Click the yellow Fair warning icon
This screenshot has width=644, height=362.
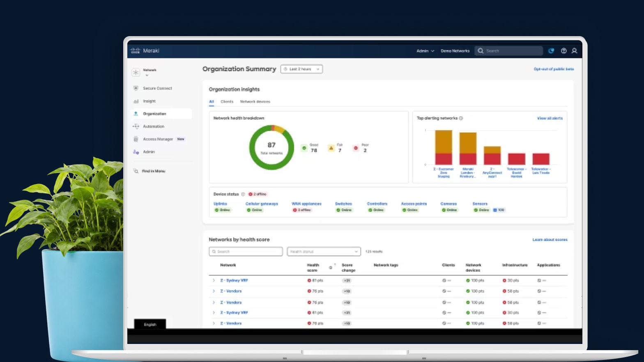[x=331, y=148]
